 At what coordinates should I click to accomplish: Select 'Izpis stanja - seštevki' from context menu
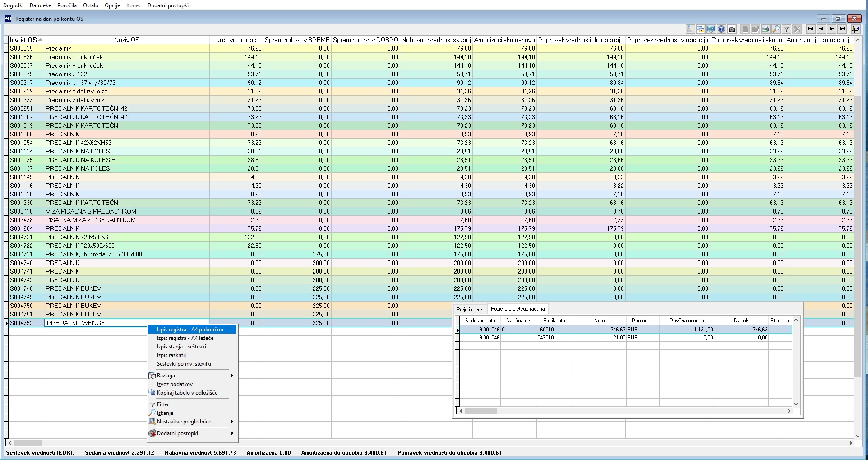pyautogui.click(x=192, y=347)
